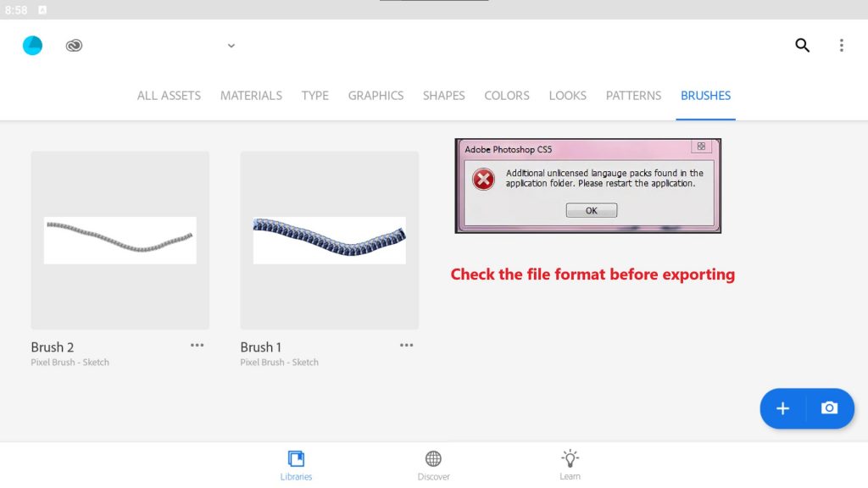Click 'Pixel Brush - Sketch' under Brush 1
This screenshot has height=488, width=868.
coord(279,363)
